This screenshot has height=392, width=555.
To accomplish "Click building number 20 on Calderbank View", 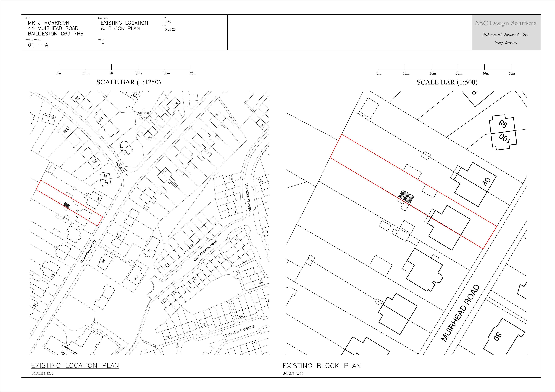I will (x=165, y=266).
